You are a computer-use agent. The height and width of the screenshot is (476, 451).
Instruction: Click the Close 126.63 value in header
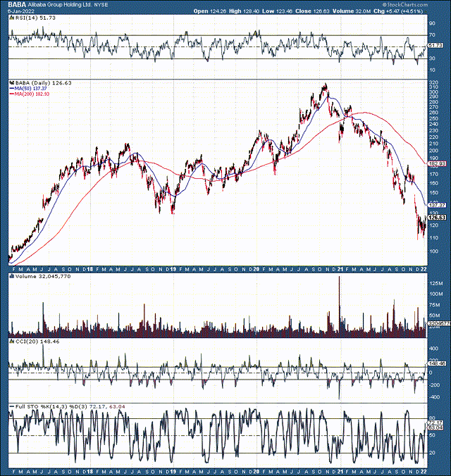pos(311,11)
